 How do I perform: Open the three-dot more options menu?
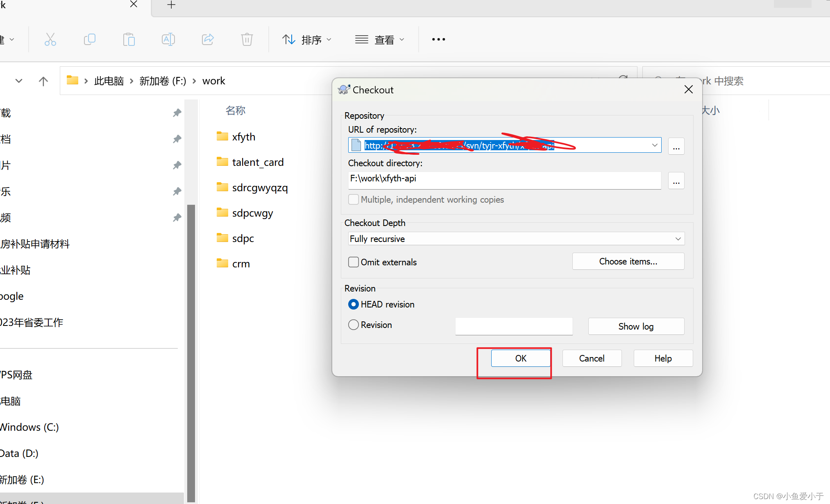(x=438, y=40)
